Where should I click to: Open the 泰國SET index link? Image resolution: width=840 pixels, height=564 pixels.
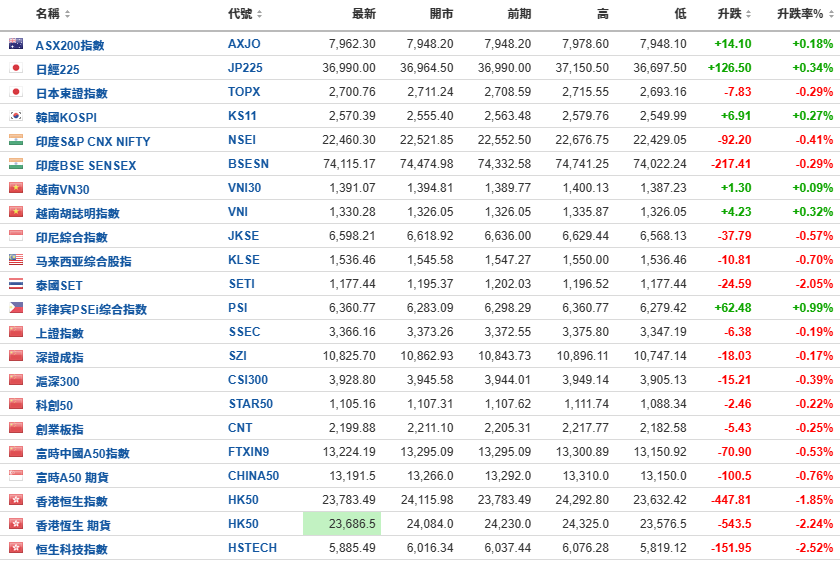[x=59, y=285]
